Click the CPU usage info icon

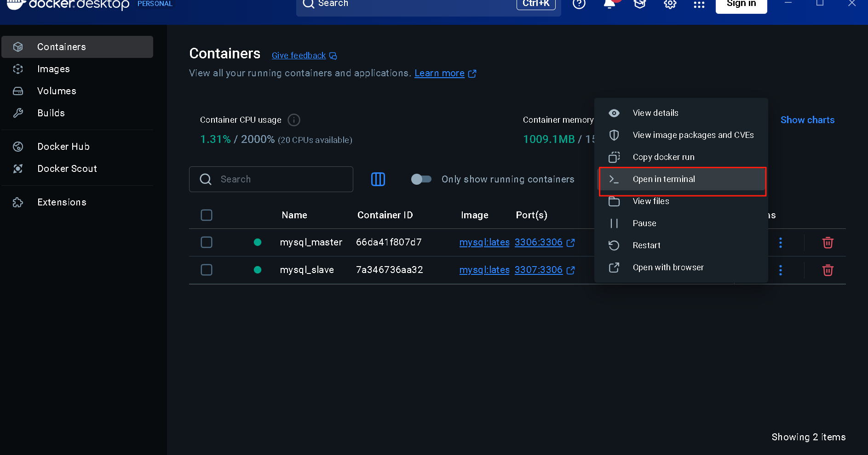pos(293,120)
